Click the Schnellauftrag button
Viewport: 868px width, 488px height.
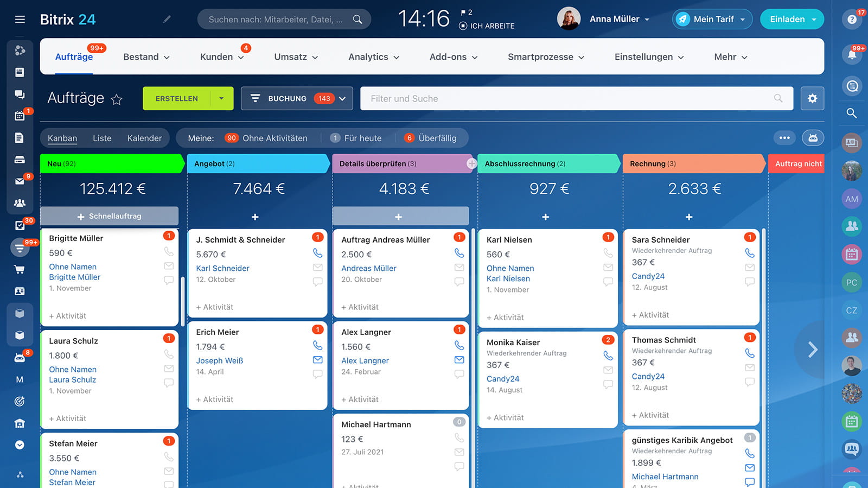109,216
